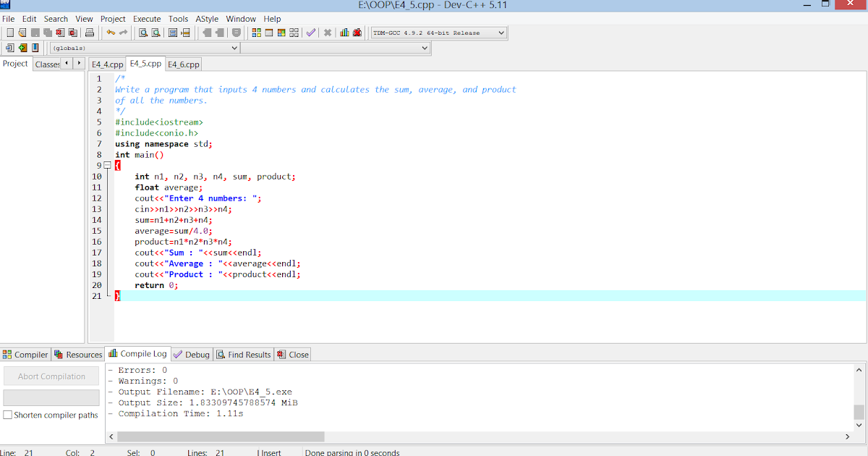Click the Goto function toolbar icon
The height and width of the screenshot is (456, 868).
pyautogui.click(x=173, y=33)
